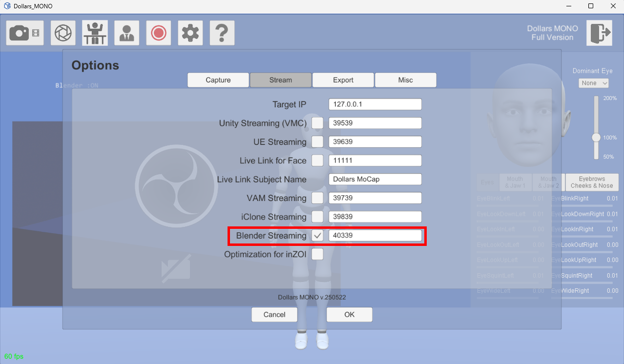
Task: Click the question mark help icon
Action: pos(222,33)
